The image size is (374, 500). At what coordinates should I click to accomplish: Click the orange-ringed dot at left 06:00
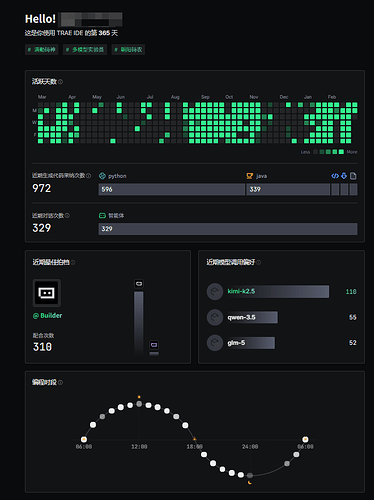(x=84, y=439)
